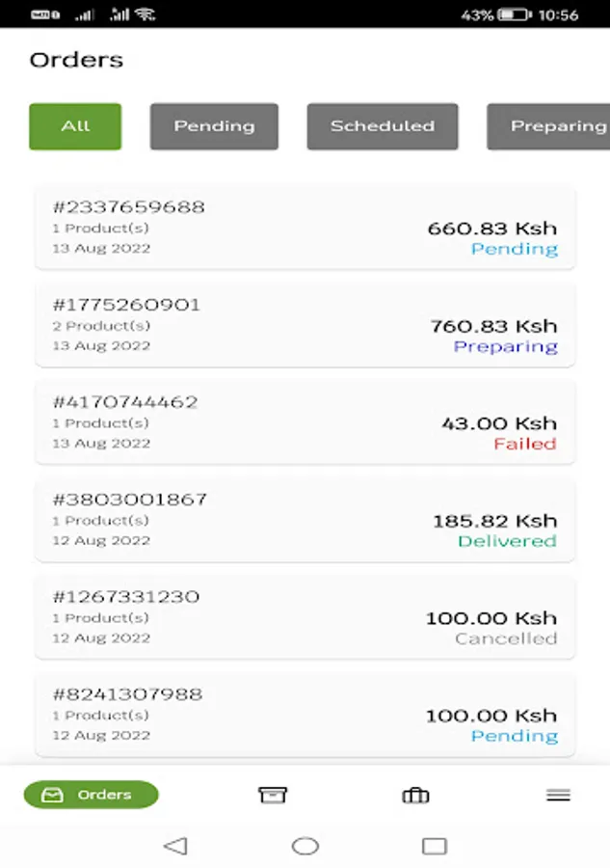This screenshot has height=868, width=610.
Task: Filter orders by Pending
Action: pos(214,126)
